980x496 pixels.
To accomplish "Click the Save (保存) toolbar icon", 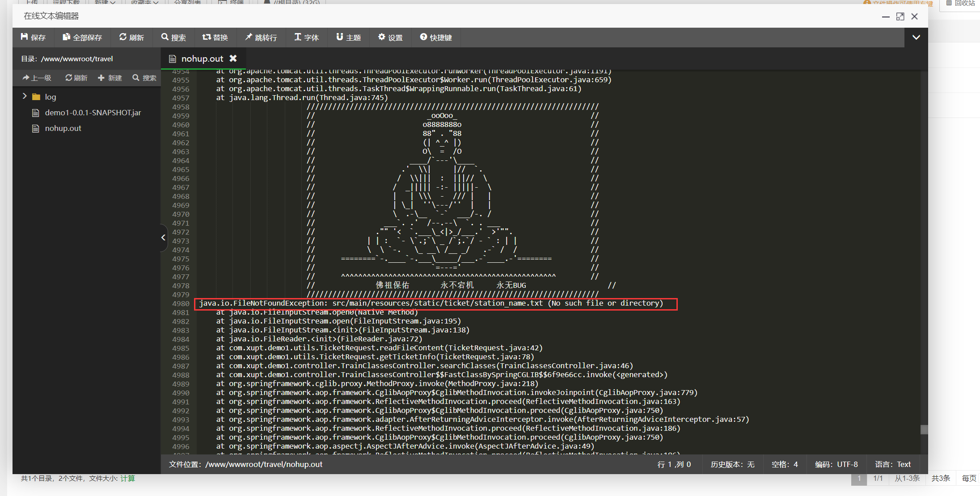I will pyautogui.click(x=33, y=38).
